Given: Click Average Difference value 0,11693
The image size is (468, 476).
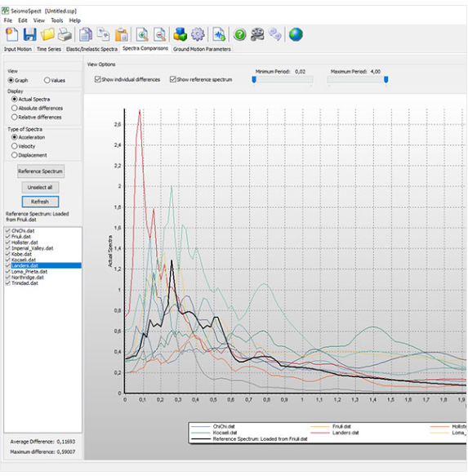Looking at the screenshot, I should point(66,442).
